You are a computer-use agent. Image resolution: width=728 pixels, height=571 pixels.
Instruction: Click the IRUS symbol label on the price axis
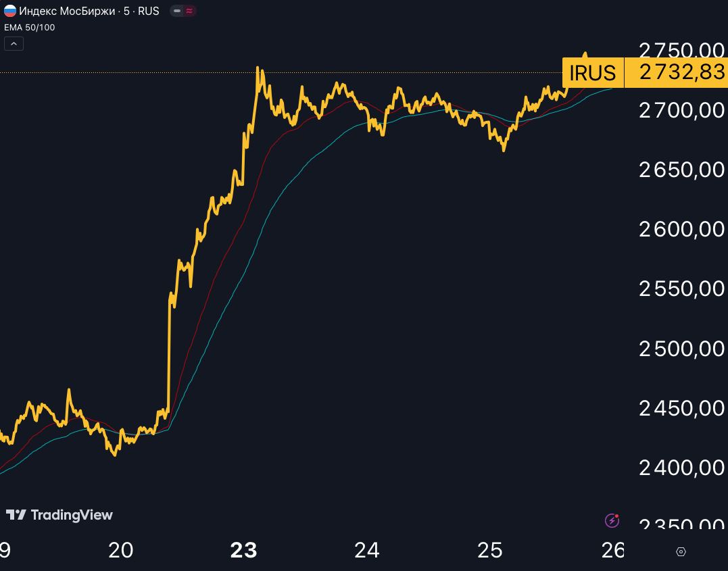(x=592, y=73)
